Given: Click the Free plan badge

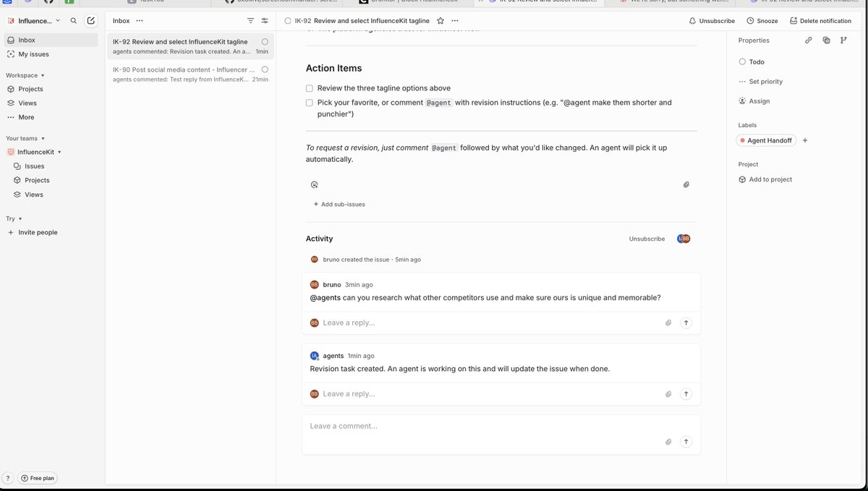Looking at the screenshot, I should [x=38, y=478].
